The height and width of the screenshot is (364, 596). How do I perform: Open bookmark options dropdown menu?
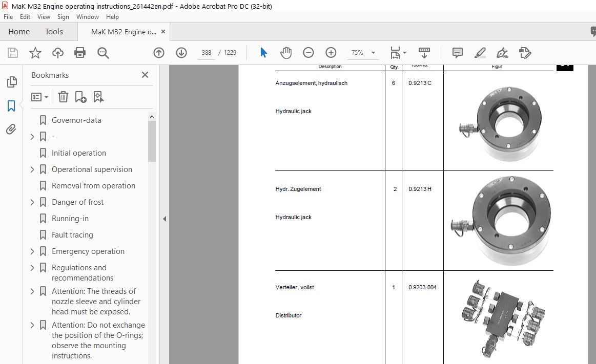coord(39,97)
